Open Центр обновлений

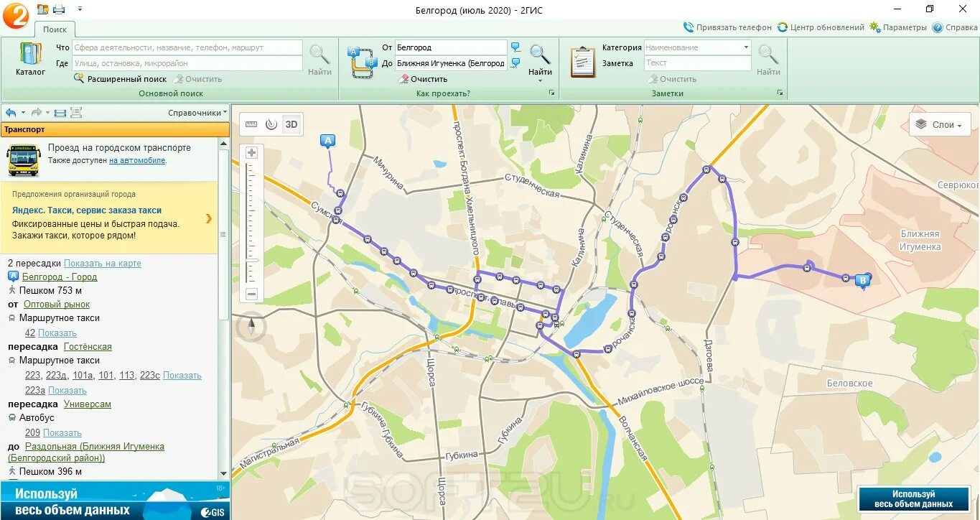coord(821,27)
